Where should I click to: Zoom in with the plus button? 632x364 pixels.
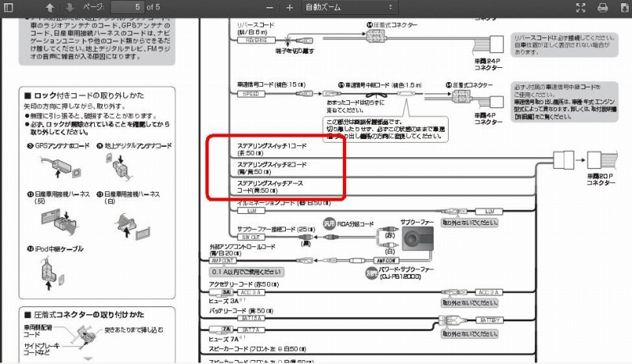point(289,8)
